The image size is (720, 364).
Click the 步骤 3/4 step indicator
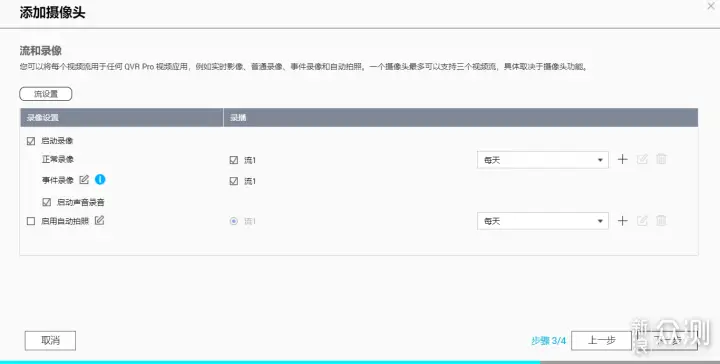548,341
